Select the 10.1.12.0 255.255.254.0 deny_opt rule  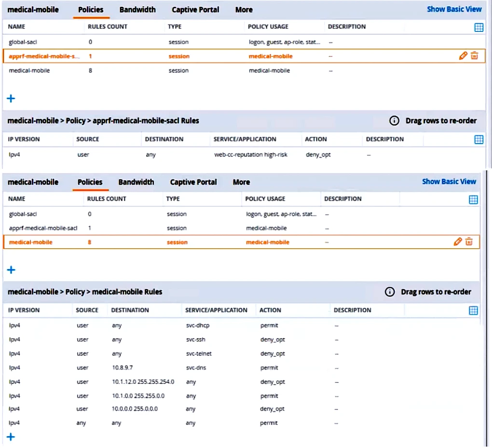pos(143,382)
